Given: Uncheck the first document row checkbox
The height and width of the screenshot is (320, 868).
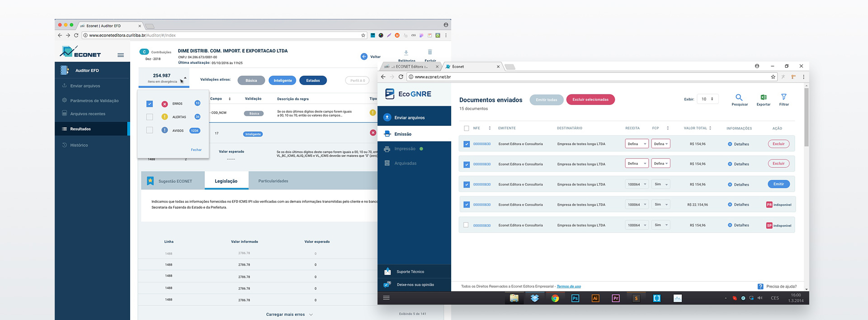Looking at the screenshot, I should (467, 144).
